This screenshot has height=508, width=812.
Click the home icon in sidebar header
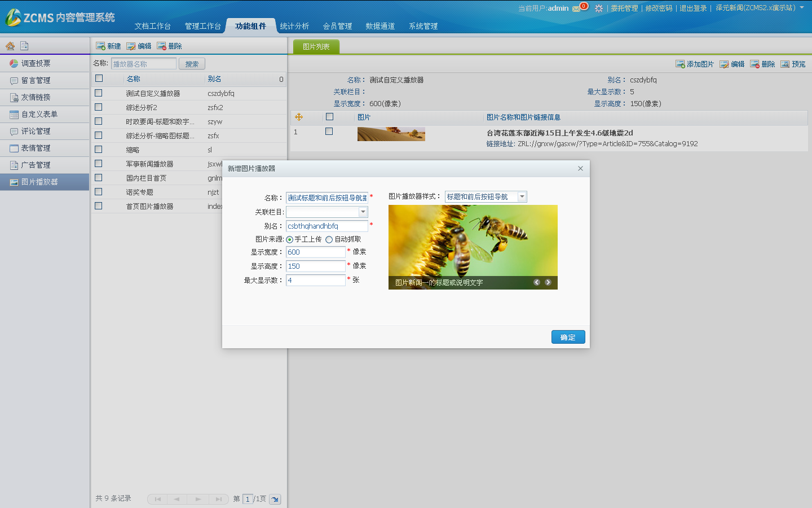pyautogui.click(x=10, y=46)
